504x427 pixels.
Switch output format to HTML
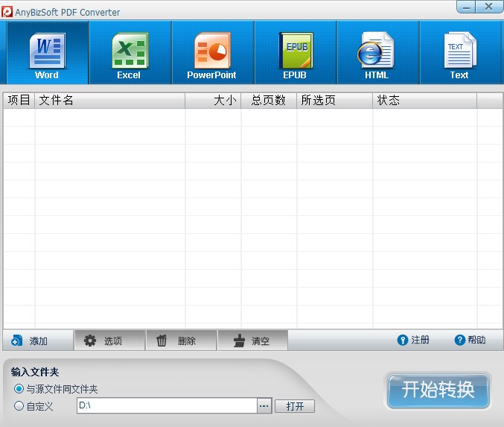pos(378,53)
